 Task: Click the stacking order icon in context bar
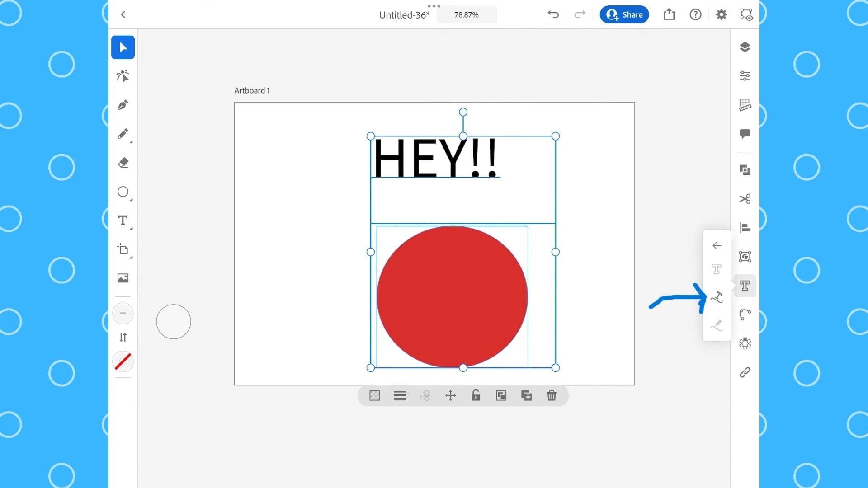pyautogui.click(x=425, y=396)
